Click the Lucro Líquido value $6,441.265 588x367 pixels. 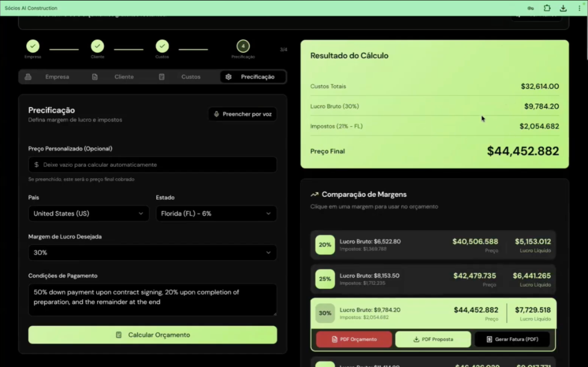[532, 276]
